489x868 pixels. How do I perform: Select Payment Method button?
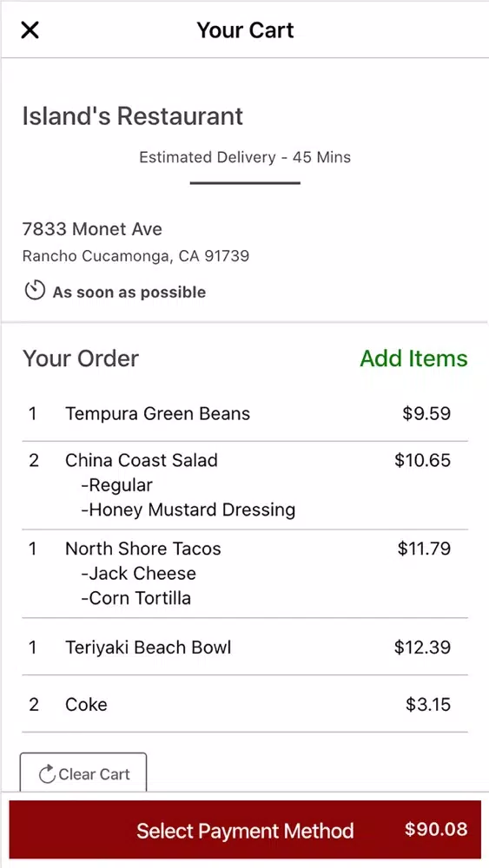tap(245, 829)
